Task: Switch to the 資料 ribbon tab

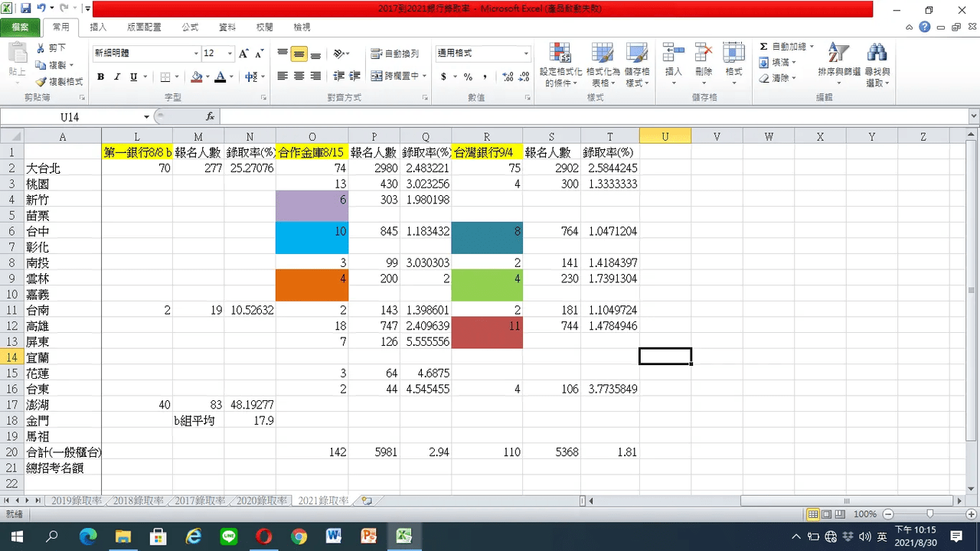Action: (x=227, y=27)
